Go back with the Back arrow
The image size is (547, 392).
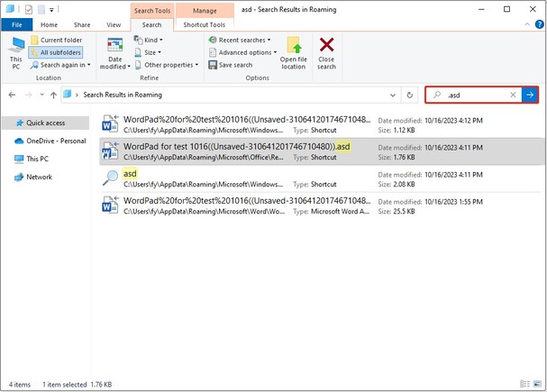tap(12, 95)
